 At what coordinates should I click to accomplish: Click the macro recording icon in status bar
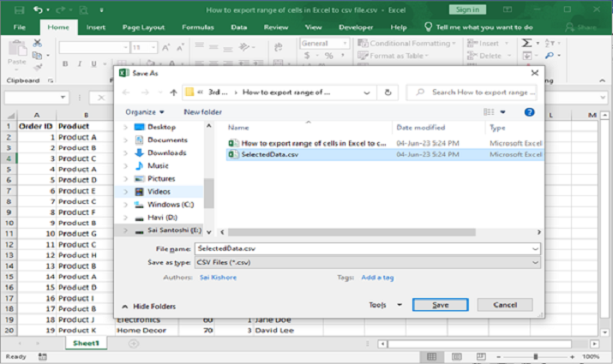42,356
